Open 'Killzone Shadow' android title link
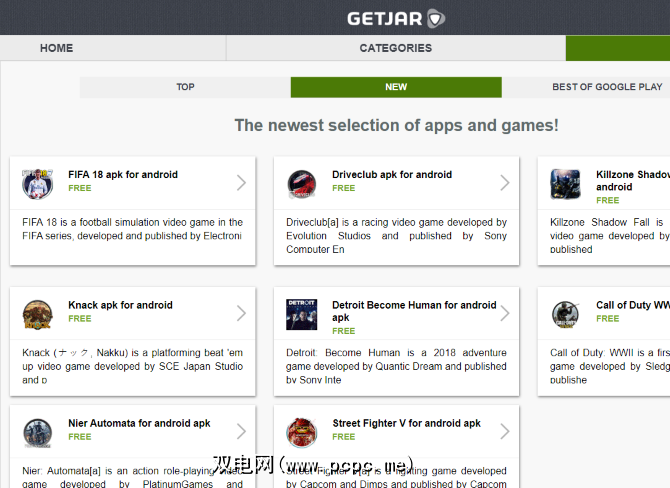The width and height of the screenshot is (670, 488). coord(633,180)
